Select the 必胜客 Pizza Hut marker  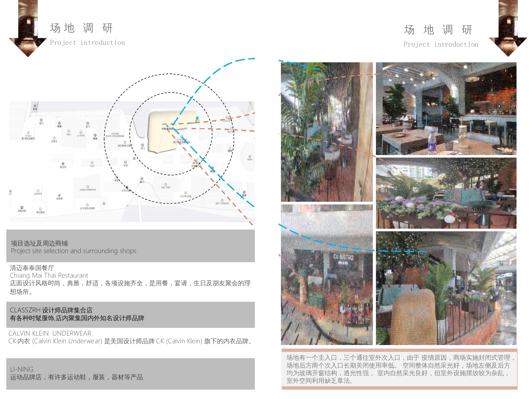tap(59, 195)
